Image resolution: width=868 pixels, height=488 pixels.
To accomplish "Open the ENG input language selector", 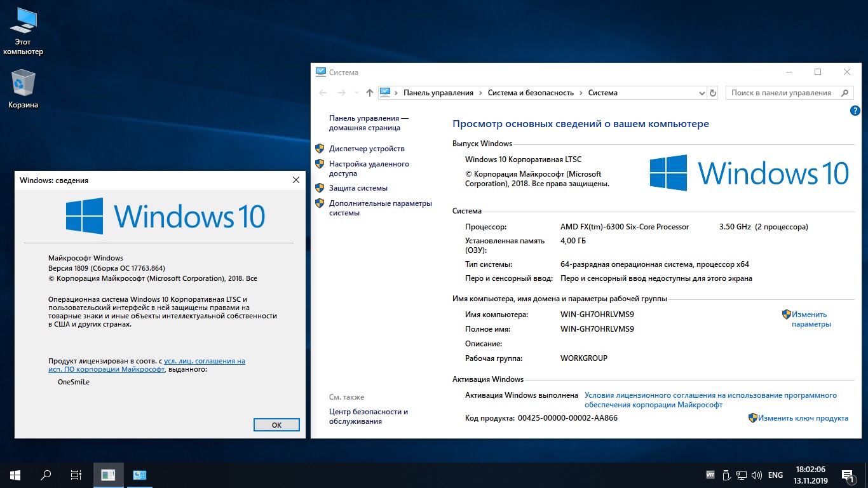I will [775, 475].
